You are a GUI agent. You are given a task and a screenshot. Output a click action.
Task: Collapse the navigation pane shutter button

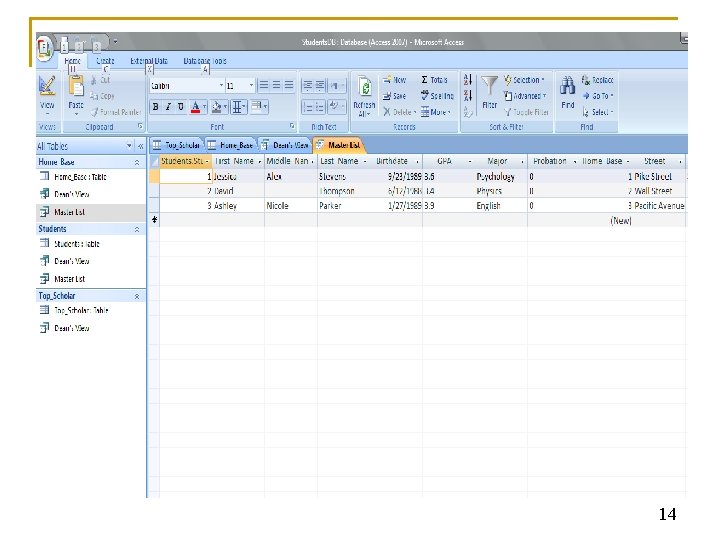click(x=141, y=146)
